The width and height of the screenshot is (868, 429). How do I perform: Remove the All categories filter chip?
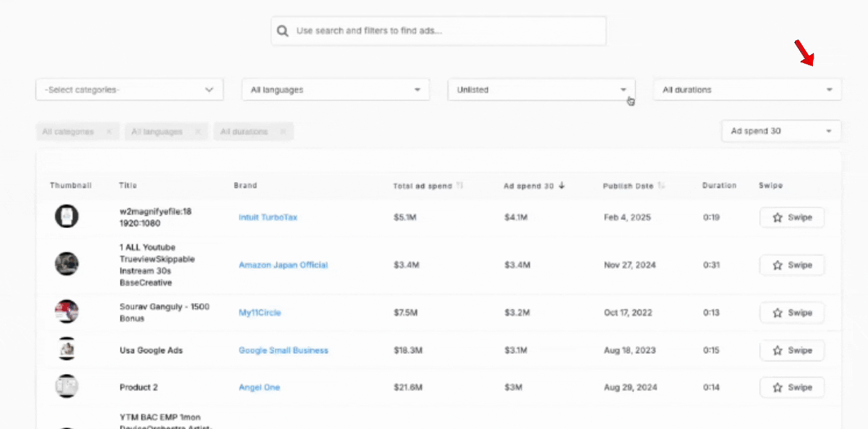pos(109,131)
